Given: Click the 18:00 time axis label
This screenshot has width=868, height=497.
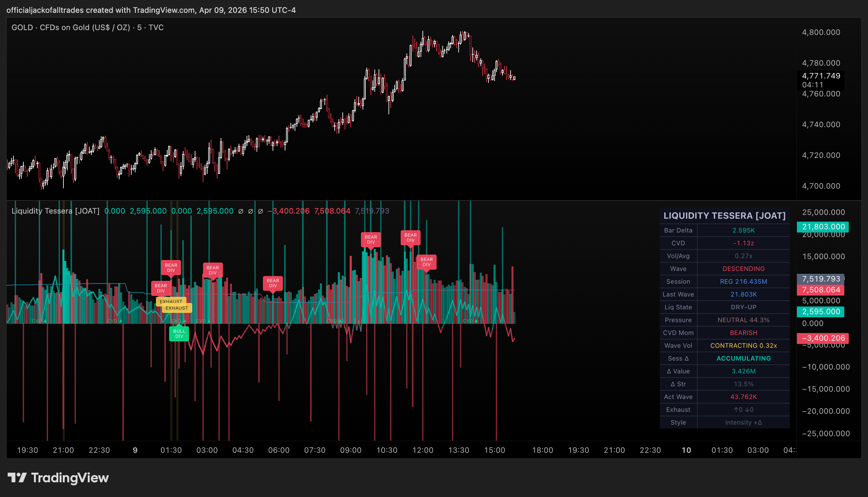Looking at the screenshot, I should [542, 450].
